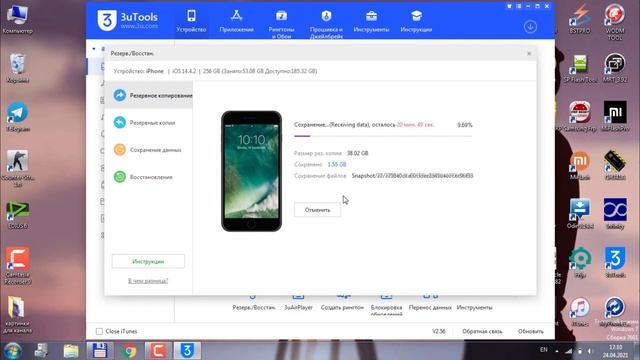Click the Snapshot file path text
Viewport: 640px width, 360px height.
(412, 176)
